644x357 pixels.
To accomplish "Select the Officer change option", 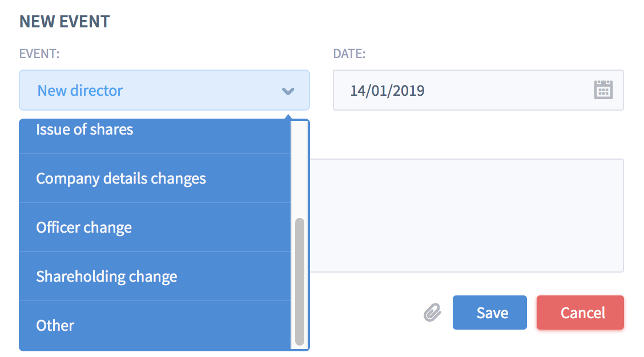I will point(155,228).
